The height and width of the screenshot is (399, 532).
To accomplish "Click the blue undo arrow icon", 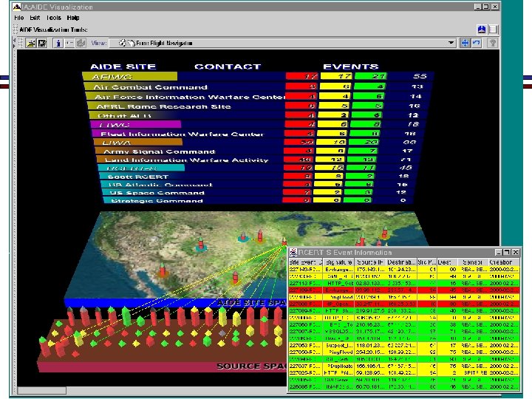I will pyautogui.click(x=477, y=43).
